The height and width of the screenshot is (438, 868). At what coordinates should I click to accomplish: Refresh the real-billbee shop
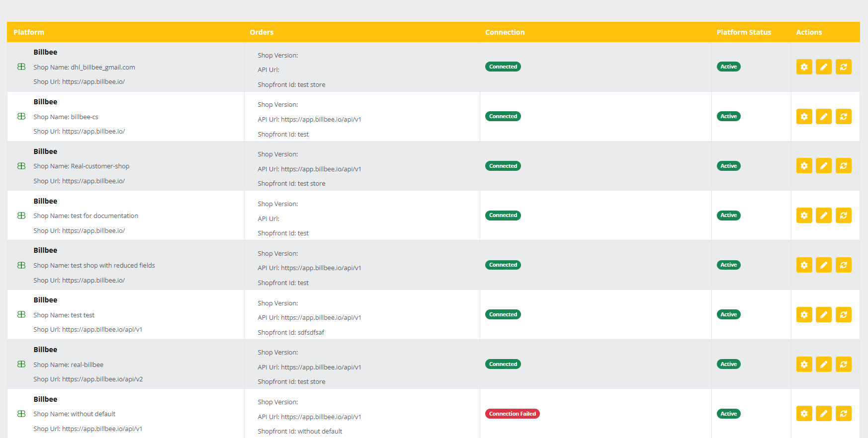[844, 364]
